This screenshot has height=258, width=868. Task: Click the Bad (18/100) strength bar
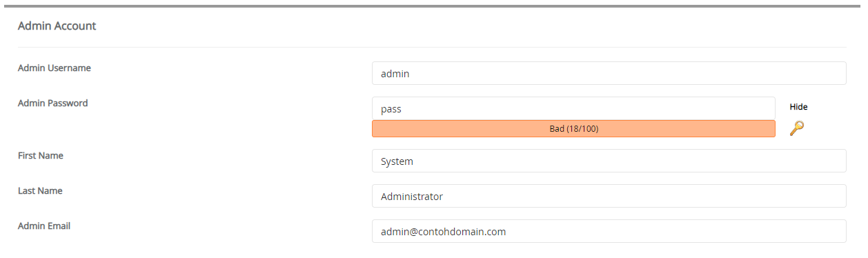pyautogui.click(x=573, y=128)
